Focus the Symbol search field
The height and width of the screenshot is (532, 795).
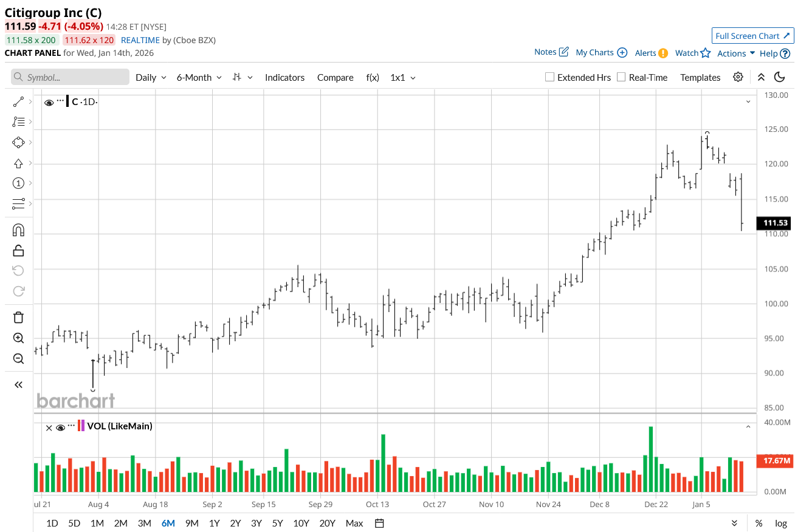pos(71,77)
